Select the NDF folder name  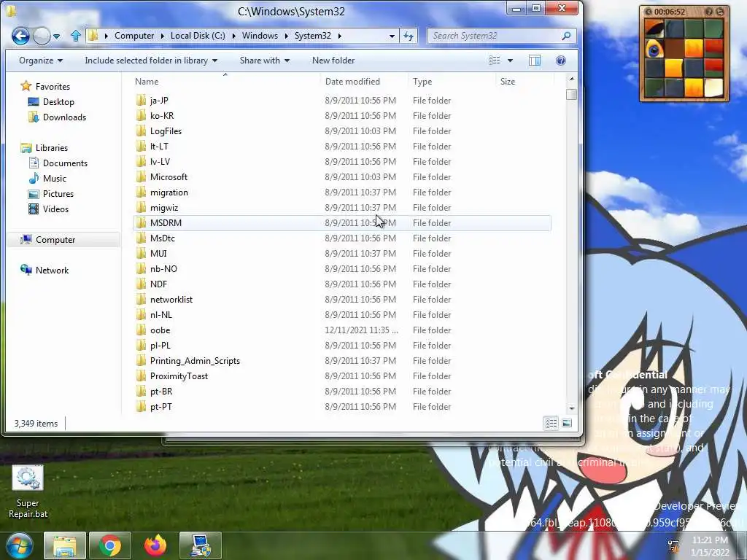[158, 284]
